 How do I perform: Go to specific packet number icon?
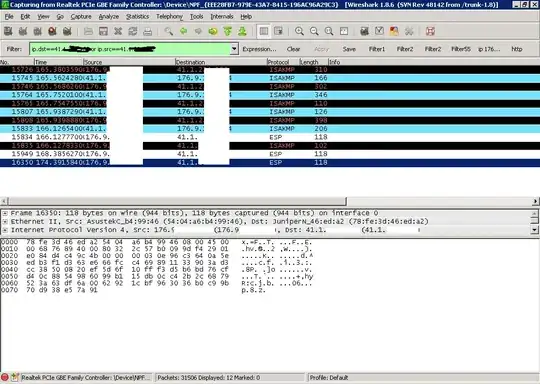pyautogui.click(x=213, y=31)
